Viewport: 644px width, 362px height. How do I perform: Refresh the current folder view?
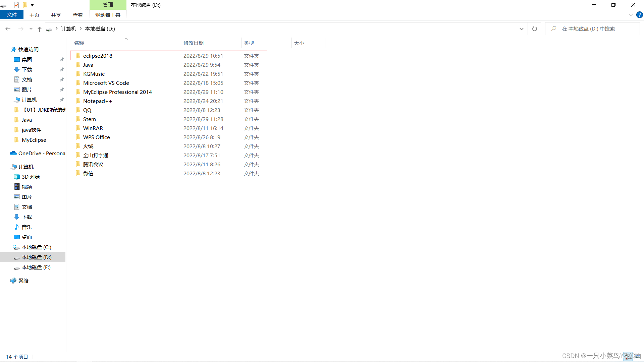pos(534,29)
